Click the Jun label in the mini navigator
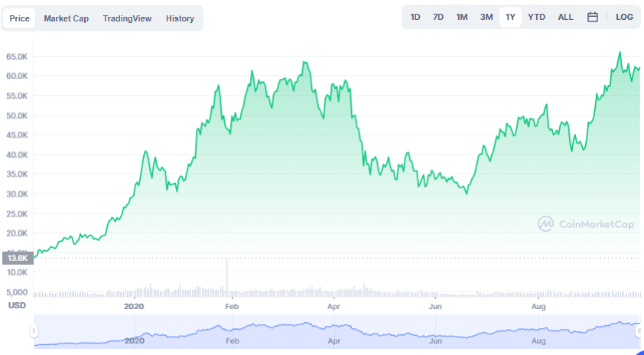 pos(435,340)
